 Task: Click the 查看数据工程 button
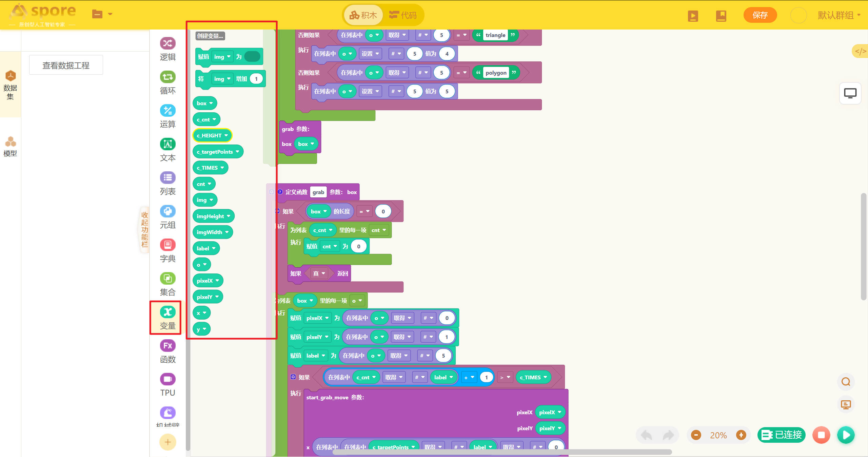[66, 65]
